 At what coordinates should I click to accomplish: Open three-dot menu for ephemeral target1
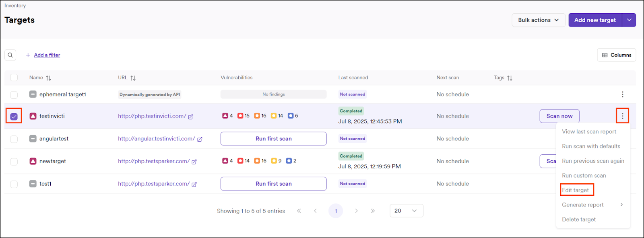622,94
